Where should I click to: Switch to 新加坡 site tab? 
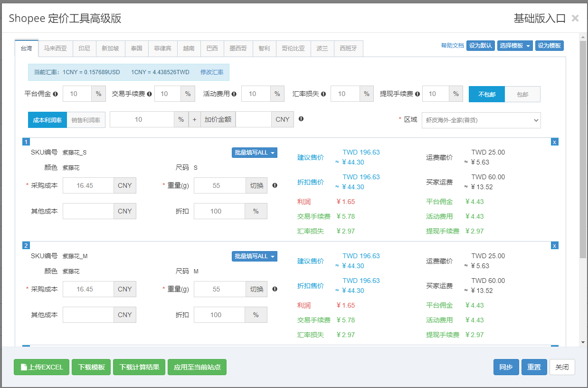111,48
